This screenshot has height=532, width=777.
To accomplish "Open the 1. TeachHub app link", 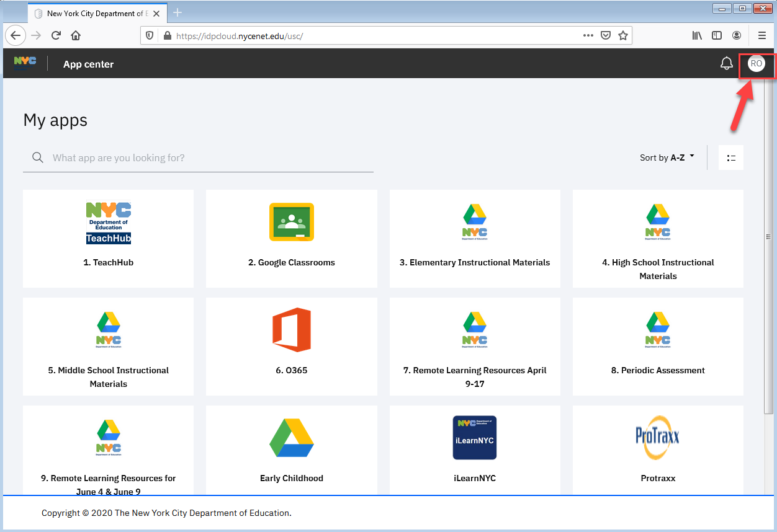I will pos(109,262).
